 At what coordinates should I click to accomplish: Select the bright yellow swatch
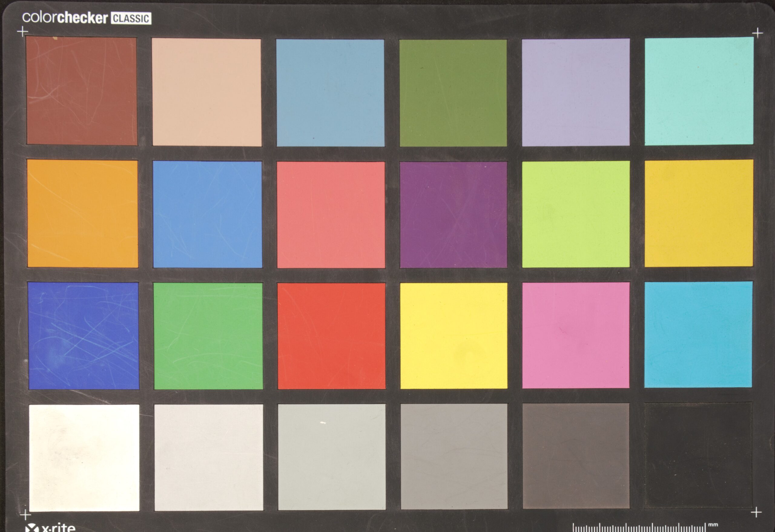[x=453, y=335]
